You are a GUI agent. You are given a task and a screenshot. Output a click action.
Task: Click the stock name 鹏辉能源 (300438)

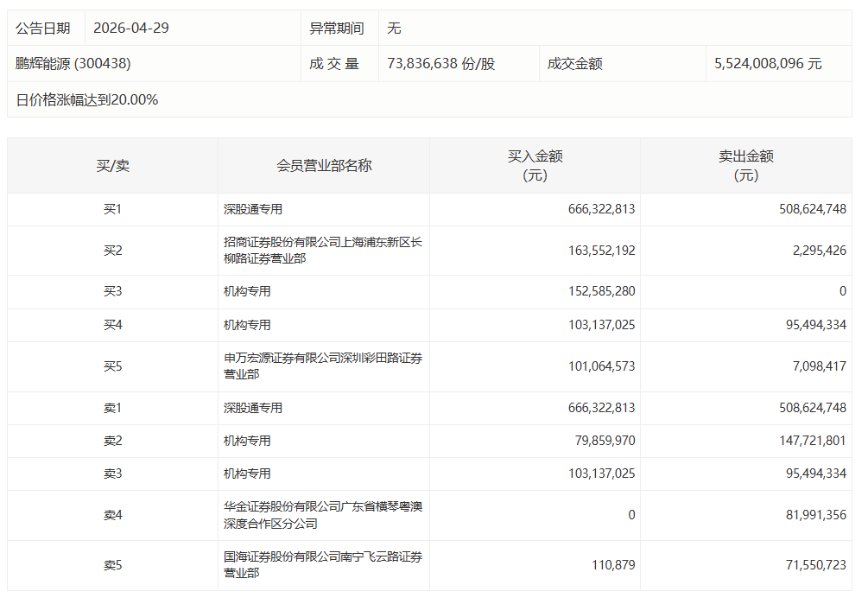[x=73, y=64]
